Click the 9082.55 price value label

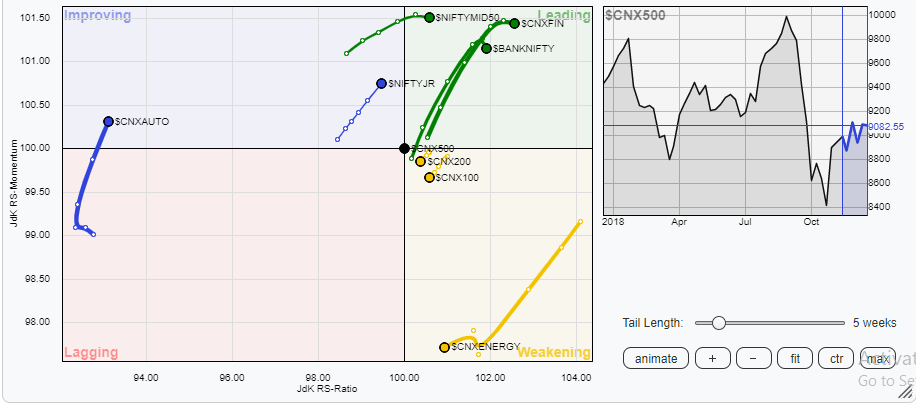coord(886,126)
